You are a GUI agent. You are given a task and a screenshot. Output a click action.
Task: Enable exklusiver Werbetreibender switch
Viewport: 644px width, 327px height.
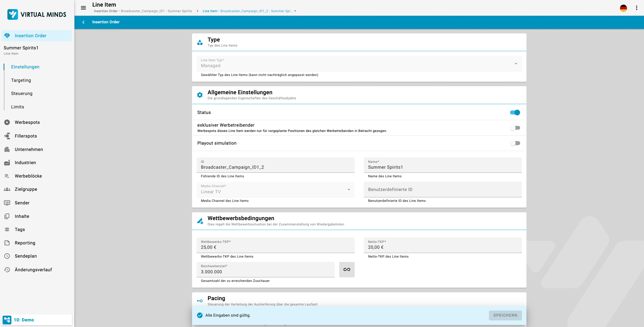tap(515, 128)
